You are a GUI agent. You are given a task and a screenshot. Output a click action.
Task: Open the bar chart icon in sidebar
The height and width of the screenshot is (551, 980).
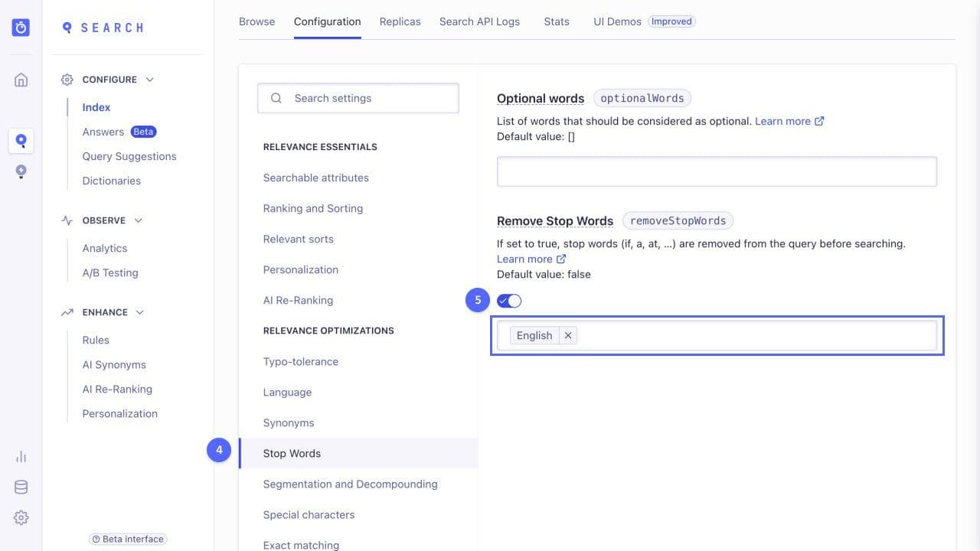pyautogui.click(x=21, y=457)
